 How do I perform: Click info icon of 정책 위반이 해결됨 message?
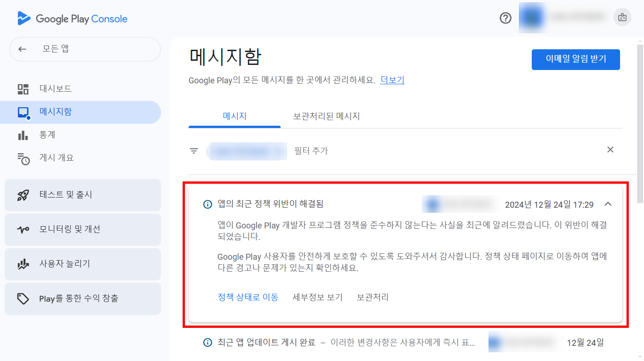[207, 204]
